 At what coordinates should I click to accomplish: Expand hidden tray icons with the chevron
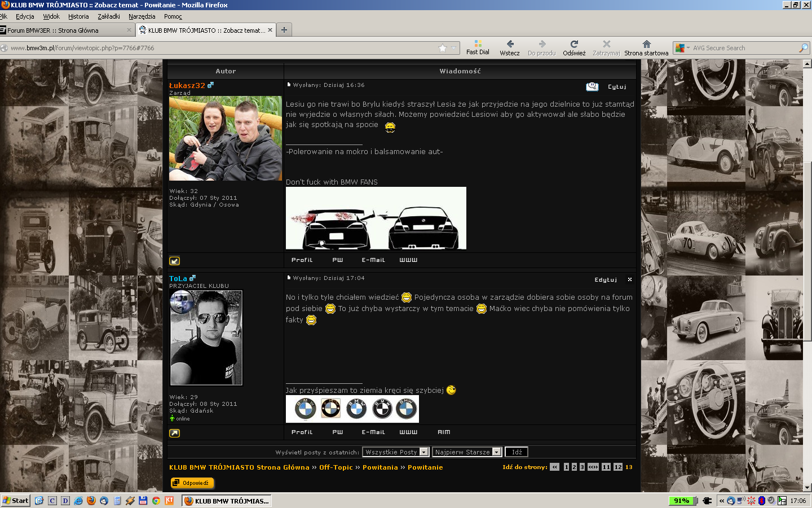(722, 501)
